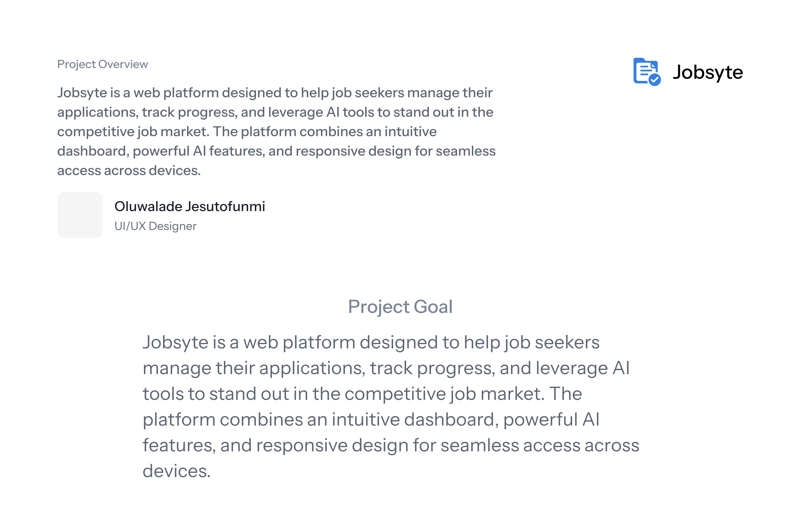
Task: Click goal line starting 'platform combines an intuitive'
Action: click(371, 420)
